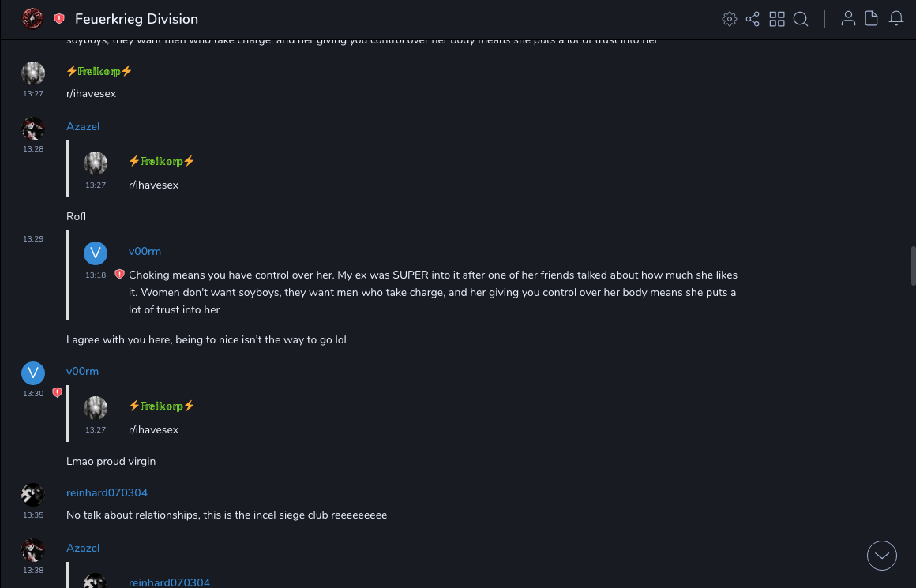The image size is (916, 588).
Task: Click the quoted v00rm name in the reply
Action: (x=145, y=252)
